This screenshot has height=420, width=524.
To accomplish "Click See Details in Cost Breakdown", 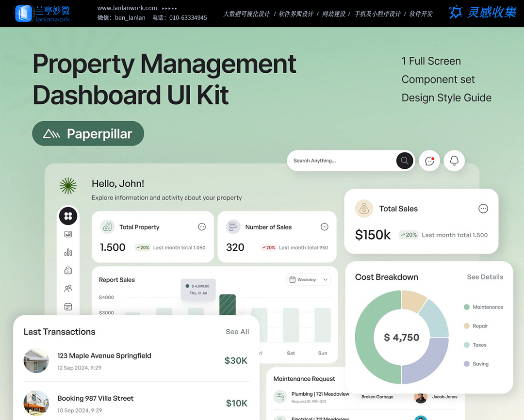I will tap(485, 277).
